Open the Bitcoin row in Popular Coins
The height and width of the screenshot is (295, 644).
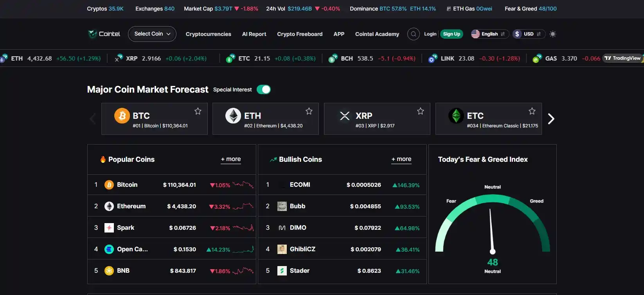[x=172, y=185]
